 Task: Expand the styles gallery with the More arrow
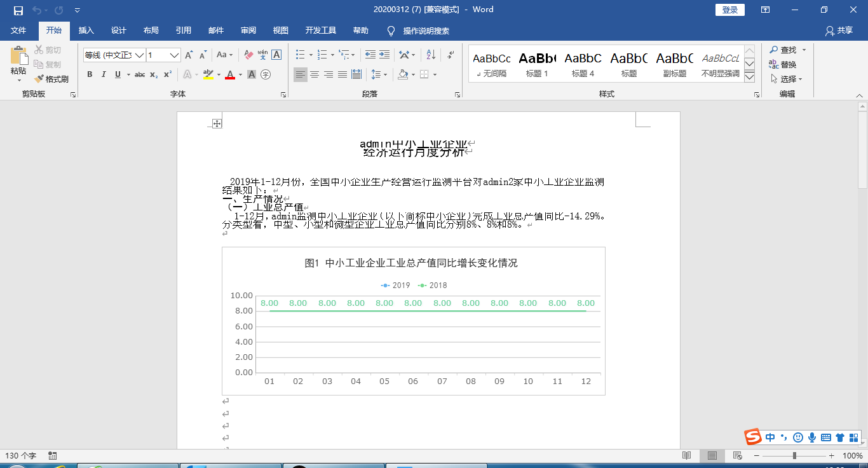tap(749, 76)
